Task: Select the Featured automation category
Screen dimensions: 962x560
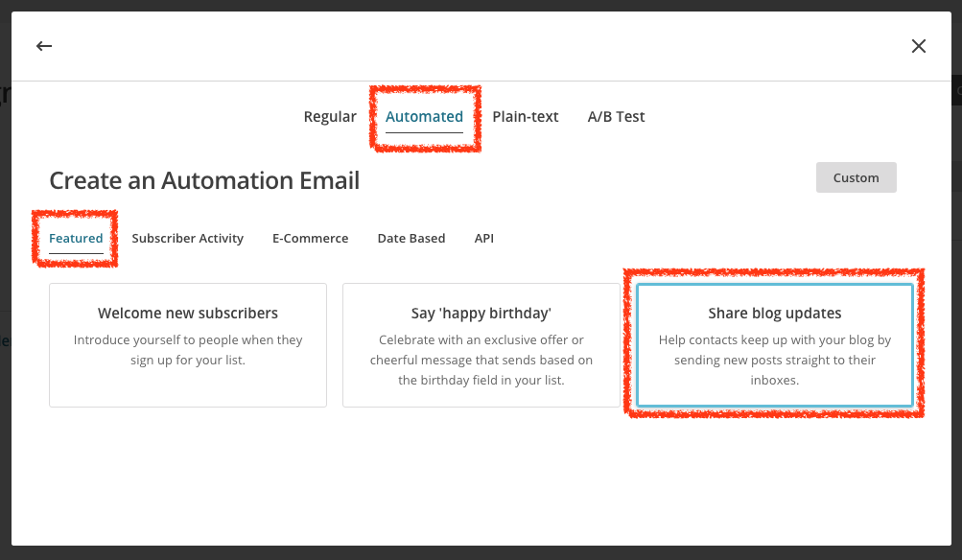Action: tap(76, 238)
